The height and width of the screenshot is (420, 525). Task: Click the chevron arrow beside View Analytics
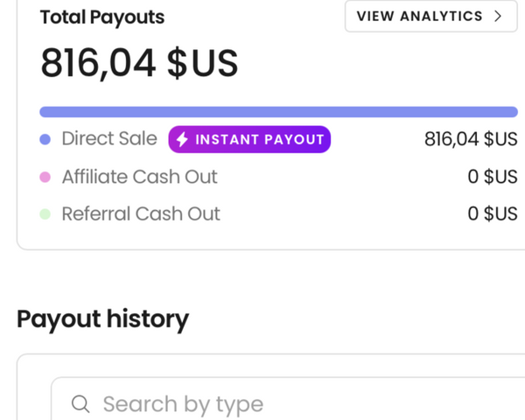pos(498,17)
